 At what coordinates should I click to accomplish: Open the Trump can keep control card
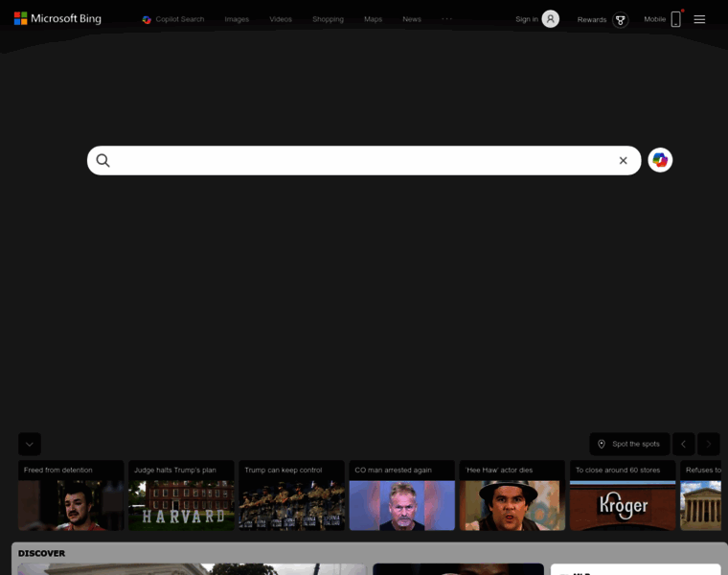point(291,495)
